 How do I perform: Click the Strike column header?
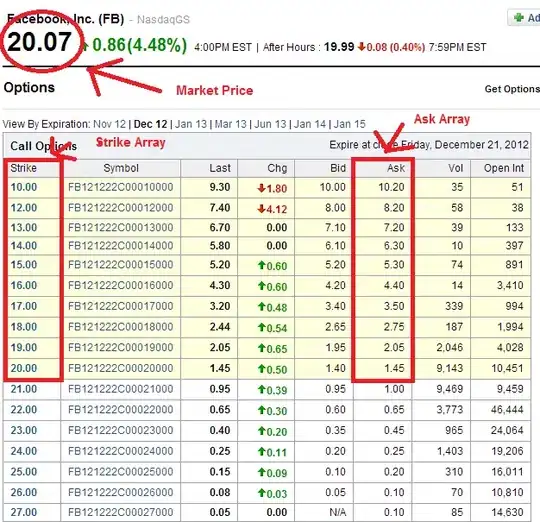pos(23,168)
